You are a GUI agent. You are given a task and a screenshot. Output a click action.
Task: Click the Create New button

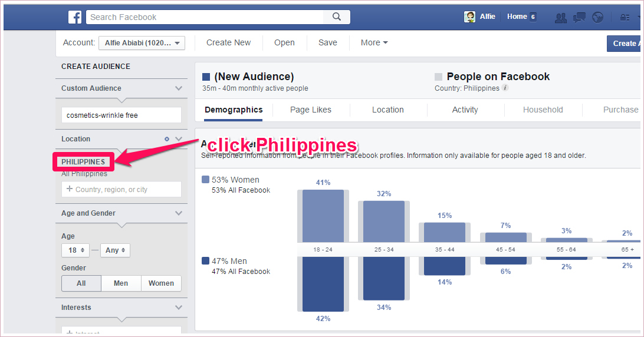coord(228,42)
